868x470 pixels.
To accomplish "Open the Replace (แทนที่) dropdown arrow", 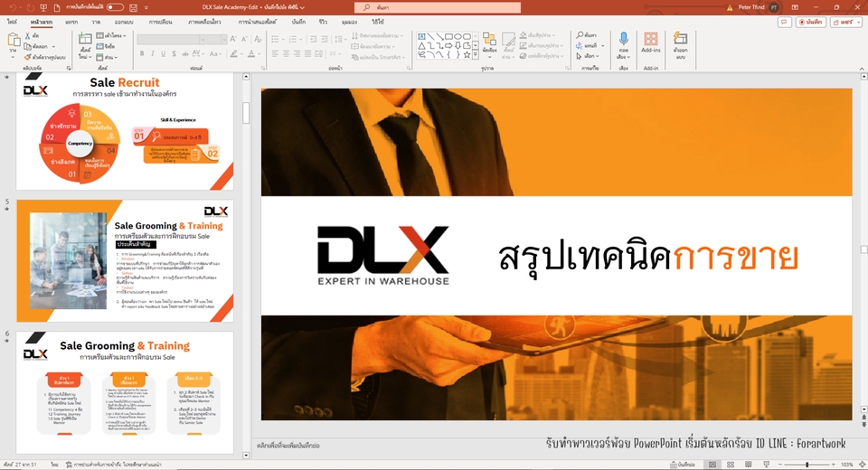I will click(x=603, y=45).
